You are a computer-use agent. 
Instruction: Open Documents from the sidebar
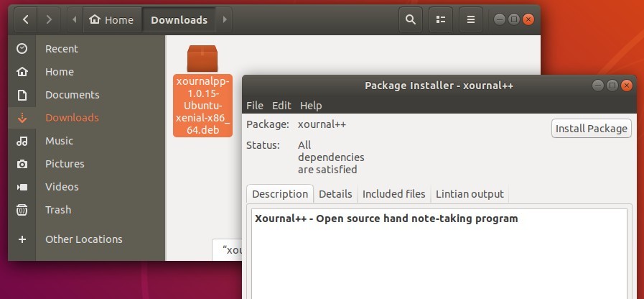pyautogui.click(x=86, y=95)
